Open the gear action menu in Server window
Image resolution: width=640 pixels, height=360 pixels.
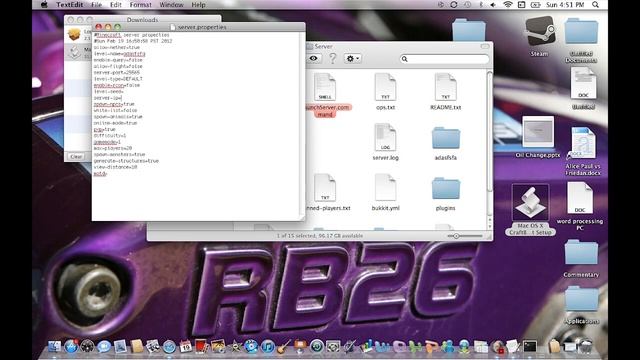coord(353,58)
